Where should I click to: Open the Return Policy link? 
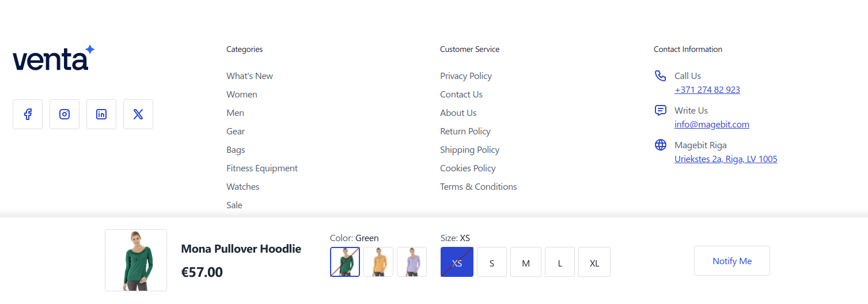pyautogui.click(x=465, y=132)
